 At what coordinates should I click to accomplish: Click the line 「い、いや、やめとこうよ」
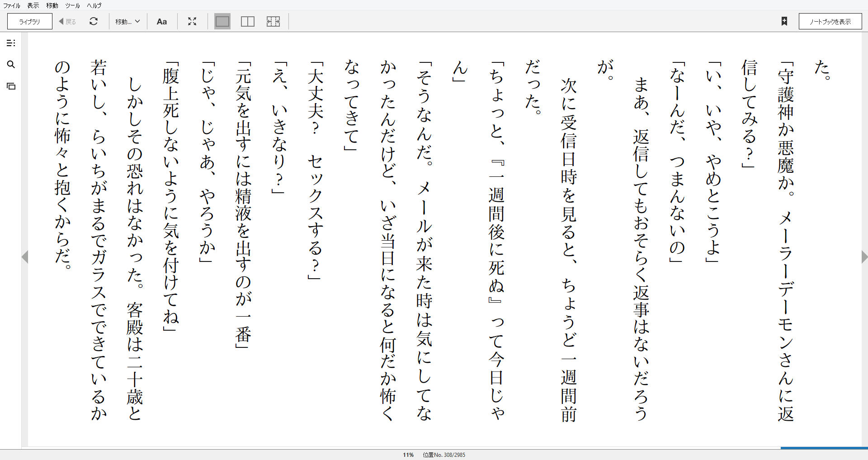713,161
